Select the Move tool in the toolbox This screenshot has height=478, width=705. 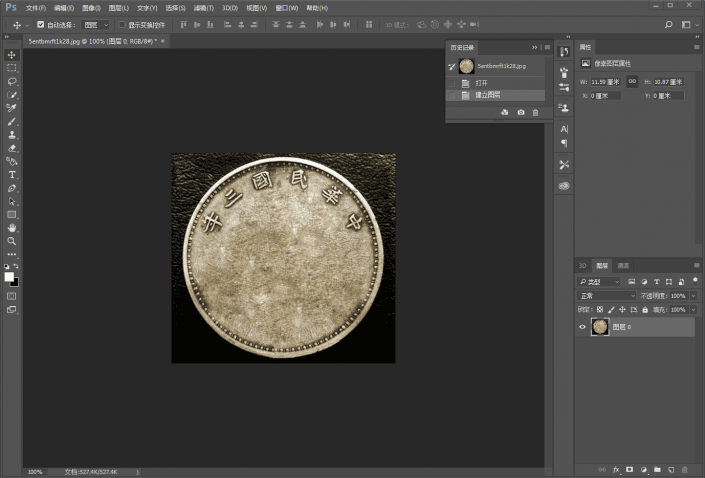click(12, 55)
